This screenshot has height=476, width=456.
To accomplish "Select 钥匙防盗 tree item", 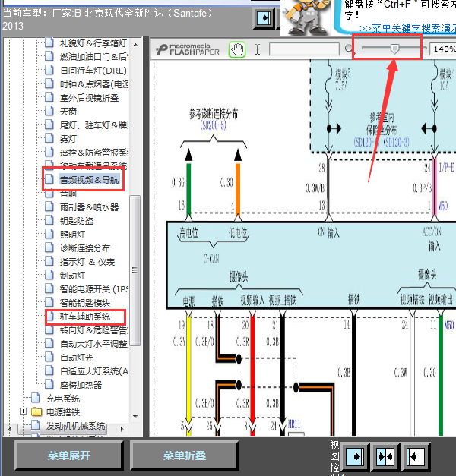I will coord(77,221).
